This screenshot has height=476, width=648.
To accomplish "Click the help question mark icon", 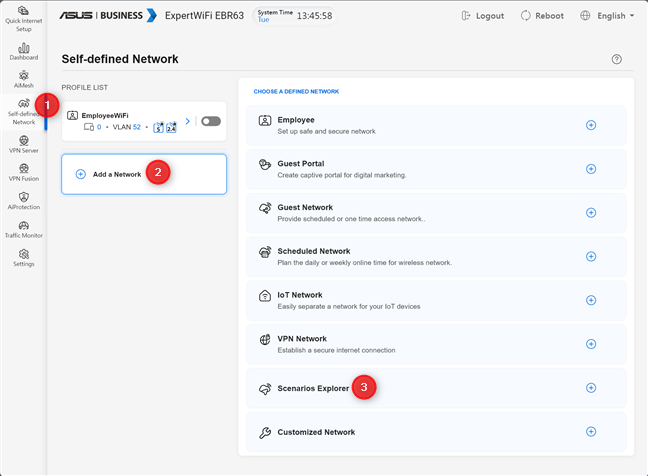I will [617, 59].
